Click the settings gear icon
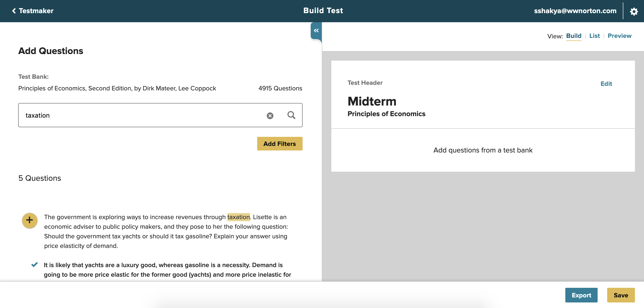This screenshot has height=308, width=644. (634, 11)
